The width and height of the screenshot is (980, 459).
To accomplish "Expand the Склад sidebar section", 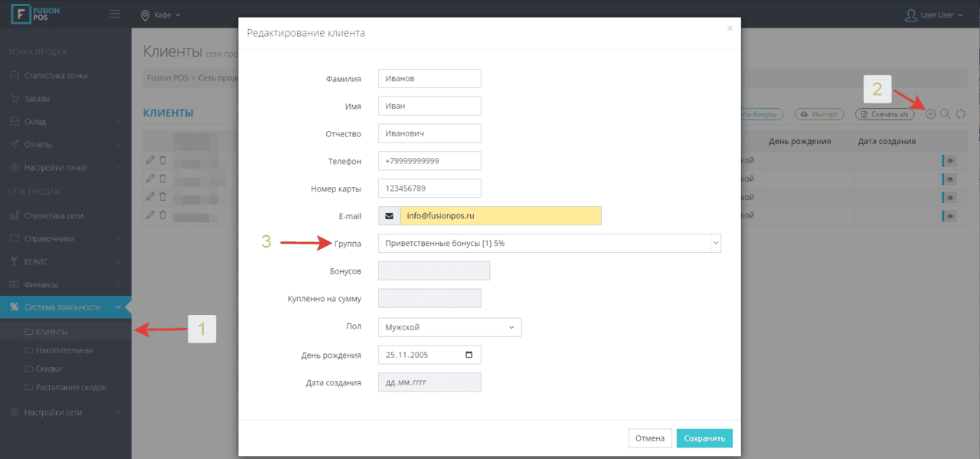I will coord(66,122).
